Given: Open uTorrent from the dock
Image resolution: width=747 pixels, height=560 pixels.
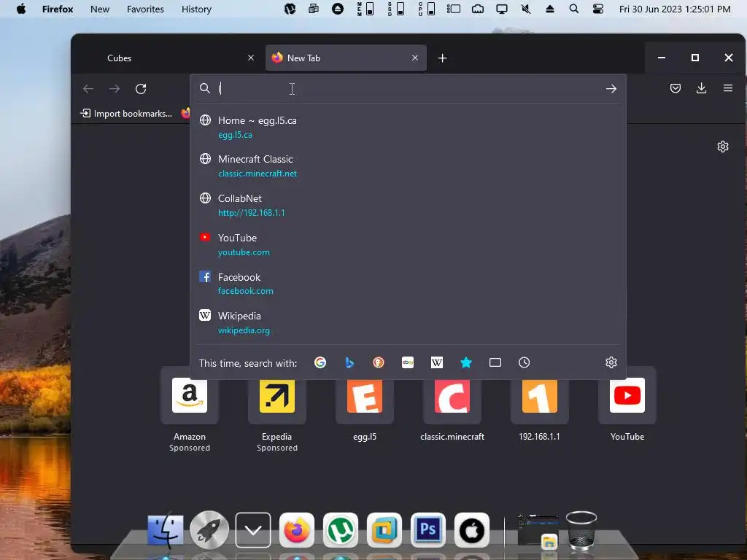Looking at the screenshot, I should [x=340, y=530].
